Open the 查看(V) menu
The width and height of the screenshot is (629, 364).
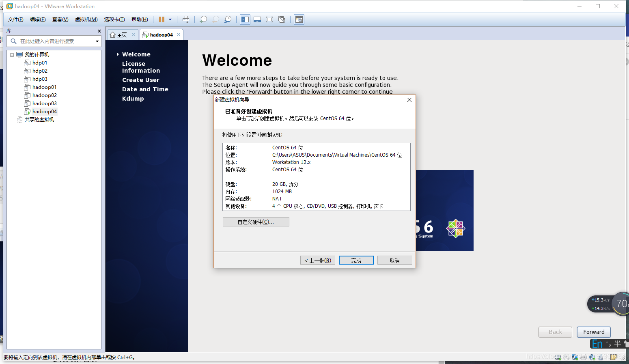coord(60,19)
